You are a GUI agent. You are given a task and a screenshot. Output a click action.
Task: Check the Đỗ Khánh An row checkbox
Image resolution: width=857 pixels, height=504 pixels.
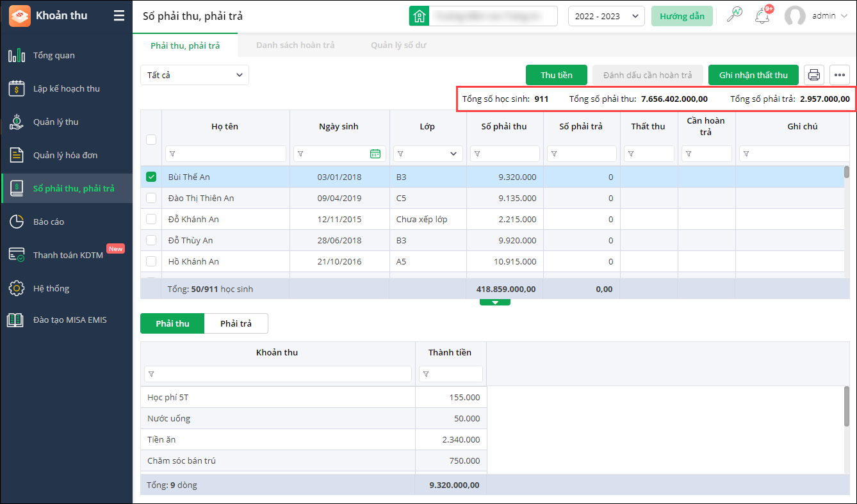151,219
